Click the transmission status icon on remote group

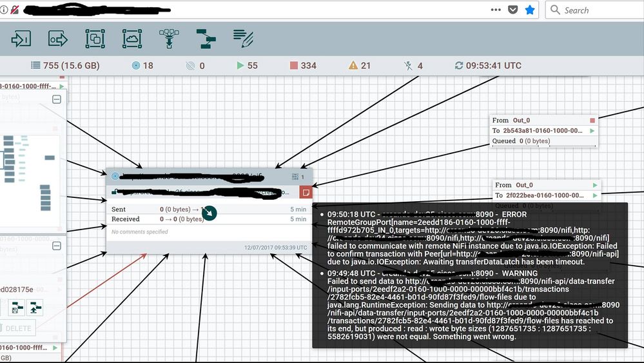(115, 176)
